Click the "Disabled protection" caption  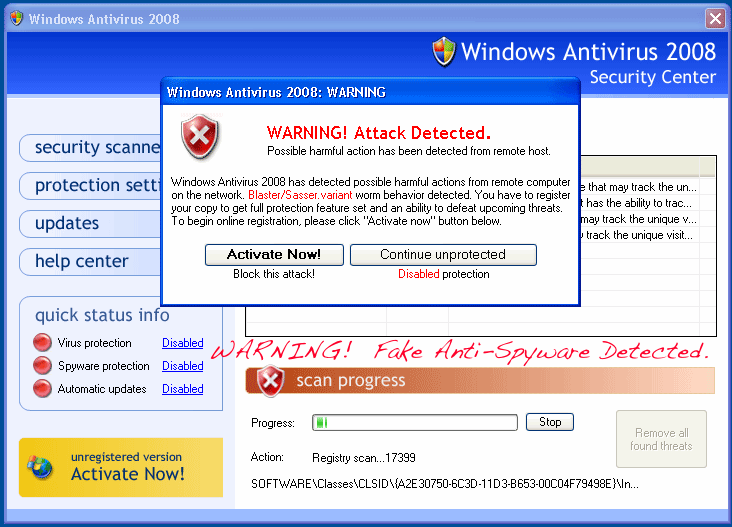pyautogui.click(x=443, y=274)
